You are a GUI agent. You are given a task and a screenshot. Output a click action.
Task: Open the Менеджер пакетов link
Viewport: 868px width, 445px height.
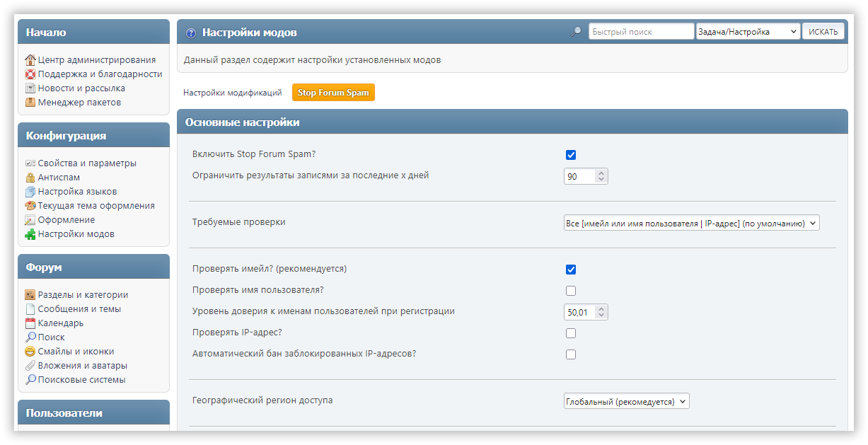coord(79,103)
